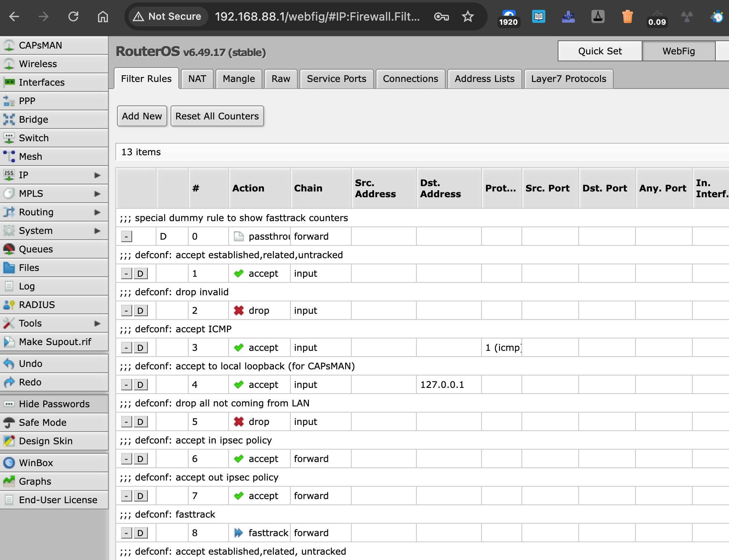
Task: Click the 1920 extension icon
Action: (509, 18)
